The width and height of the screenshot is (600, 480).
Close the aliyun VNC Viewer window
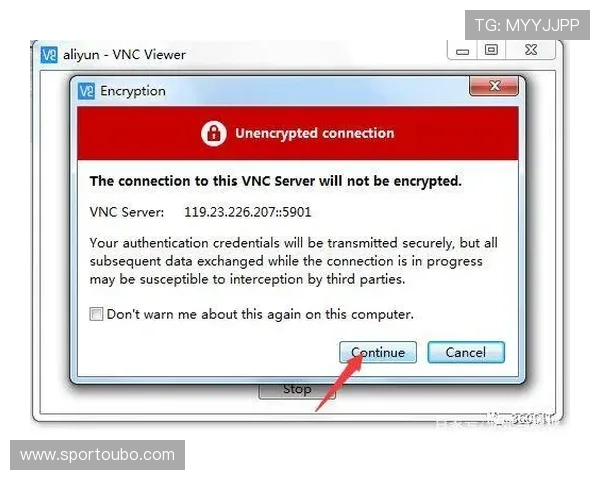[x=531, y=50]
